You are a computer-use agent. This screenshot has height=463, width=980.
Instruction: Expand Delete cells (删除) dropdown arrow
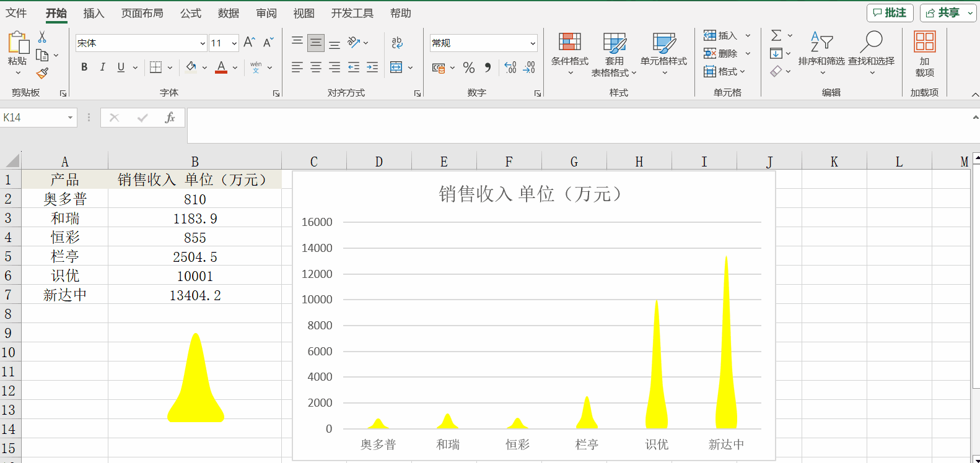pyautogui.click(x=748, y=53)
